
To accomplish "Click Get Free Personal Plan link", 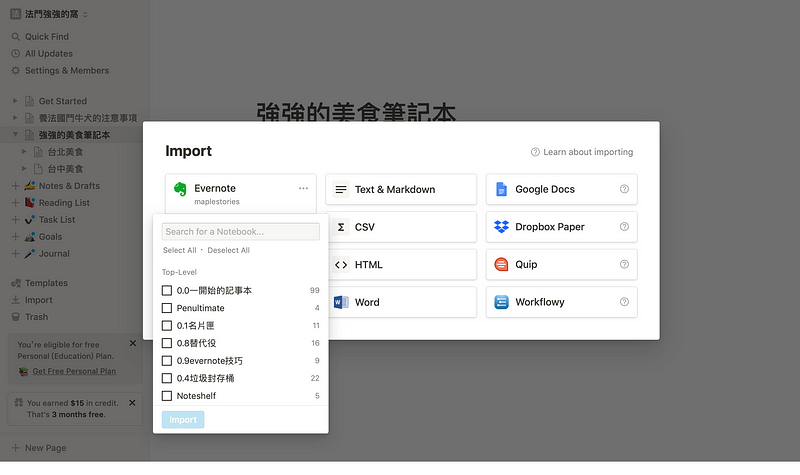I will 74,371.
